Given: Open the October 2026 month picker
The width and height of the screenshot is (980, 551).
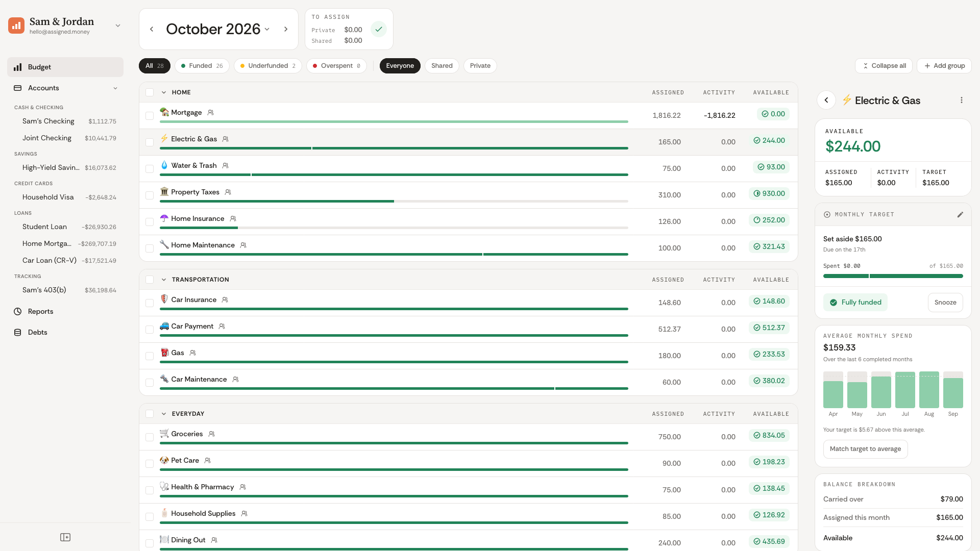Looking at the screenshot, I should 218,29.
